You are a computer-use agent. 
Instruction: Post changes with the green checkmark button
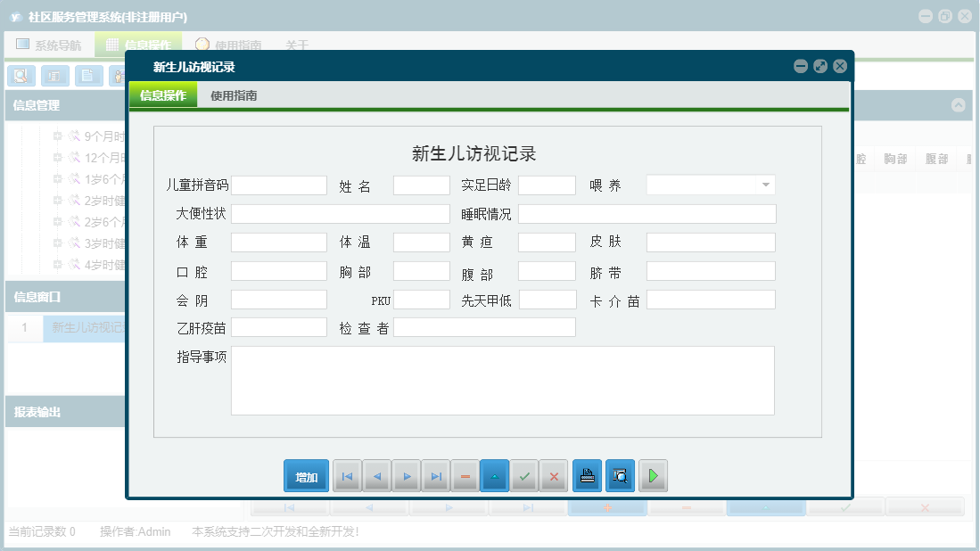pos(524,476)
